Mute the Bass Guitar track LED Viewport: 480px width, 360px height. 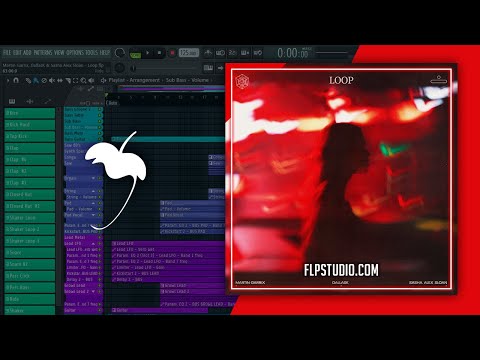100,139
